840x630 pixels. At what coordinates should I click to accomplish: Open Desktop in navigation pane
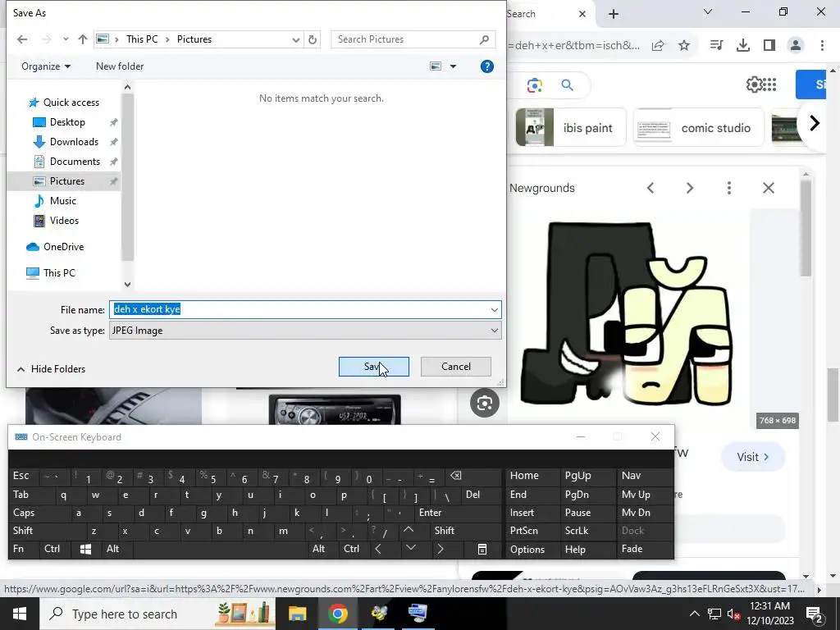click(x=67, y=122)
